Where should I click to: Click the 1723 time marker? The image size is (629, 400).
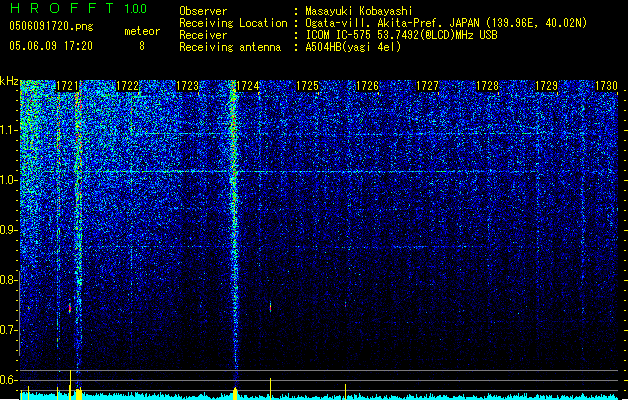187,86
